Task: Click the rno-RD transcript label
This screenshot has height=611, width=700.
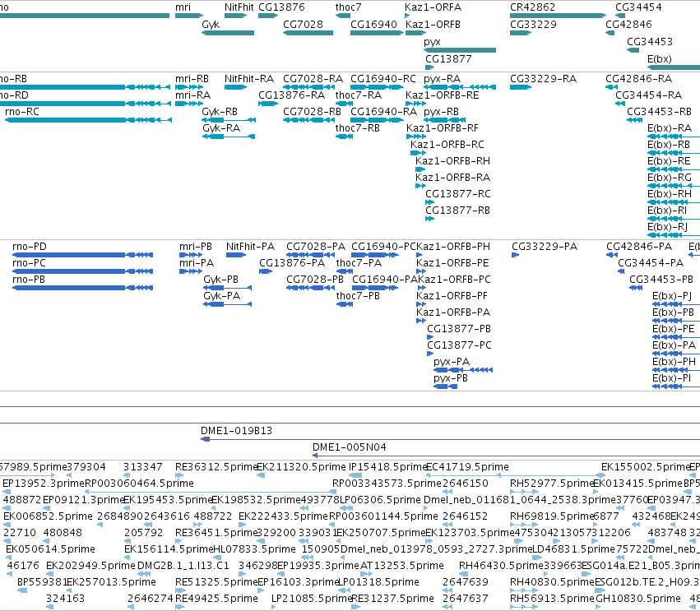Action: pos(14,95)
